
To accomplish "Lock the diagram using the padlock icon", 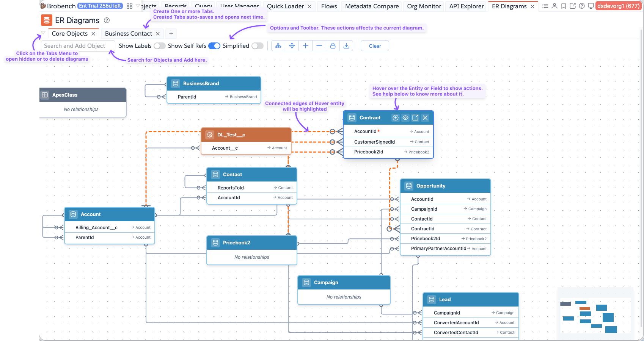I will click(x=333, y=46).
